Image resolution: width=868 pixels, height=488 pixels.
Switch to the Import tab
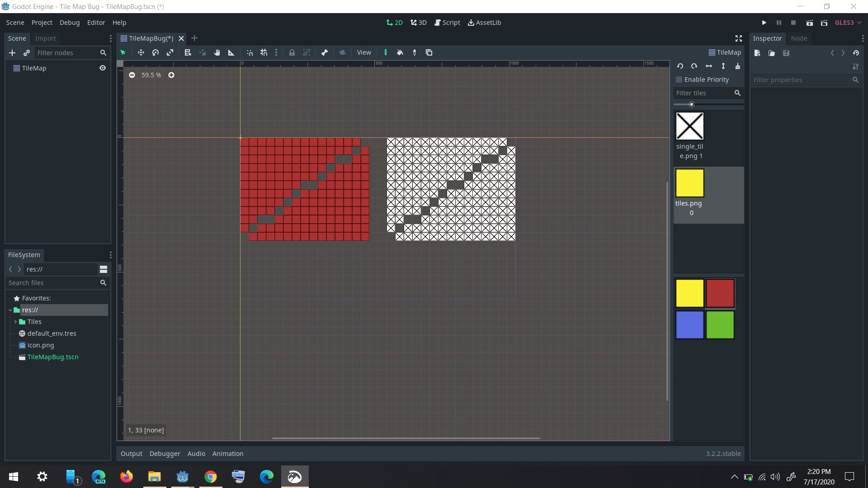coord(46,38)
